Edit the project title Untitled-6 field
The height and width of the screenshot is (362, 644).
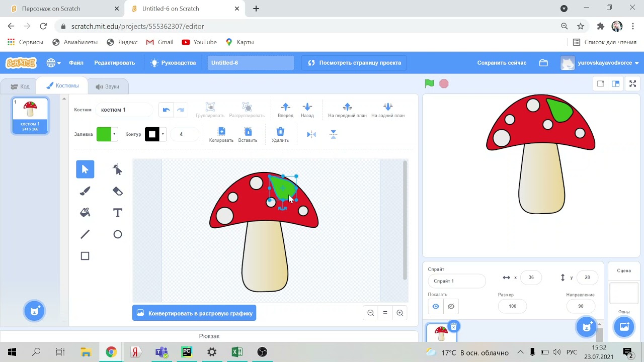click(251, 63)
